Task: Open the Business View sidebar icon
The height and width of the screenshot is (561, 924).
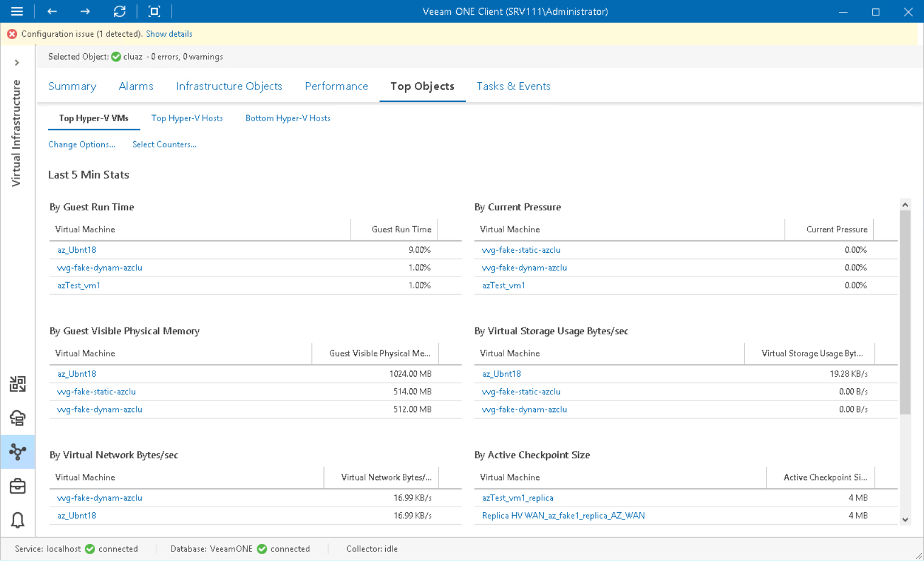Action: tap(18, 384)
